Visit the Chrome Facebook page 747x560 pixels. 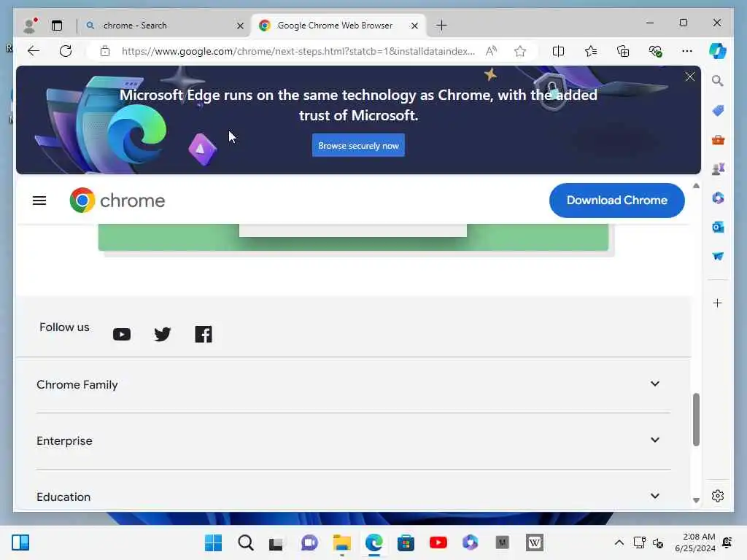pos(204,334)
